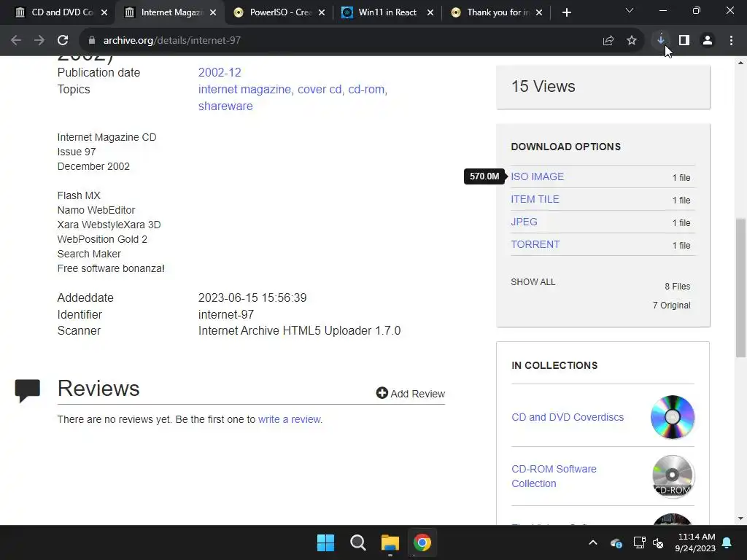Click the forward navigation arrow

(39, 41)
